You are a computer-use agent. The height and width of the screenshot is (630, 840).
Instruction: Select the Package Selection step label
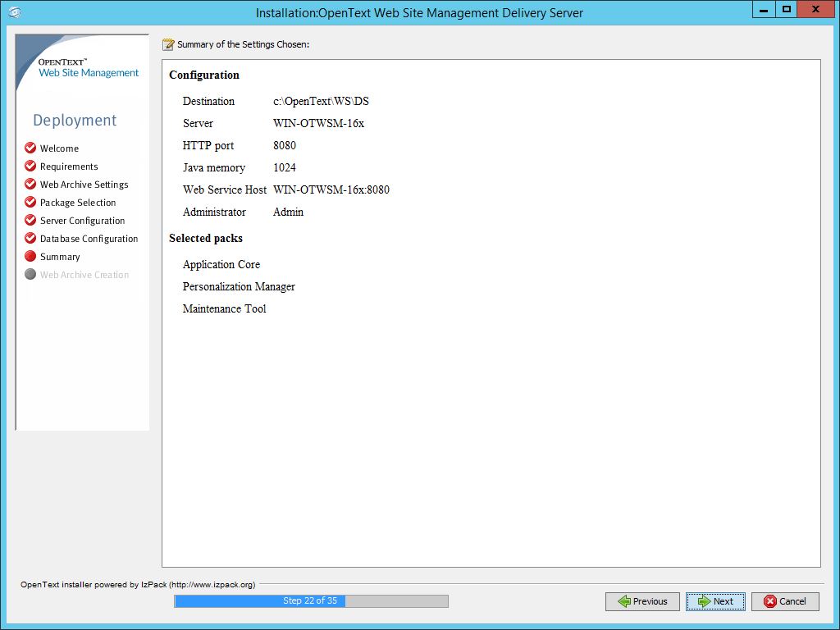click(x=78, y=203)
